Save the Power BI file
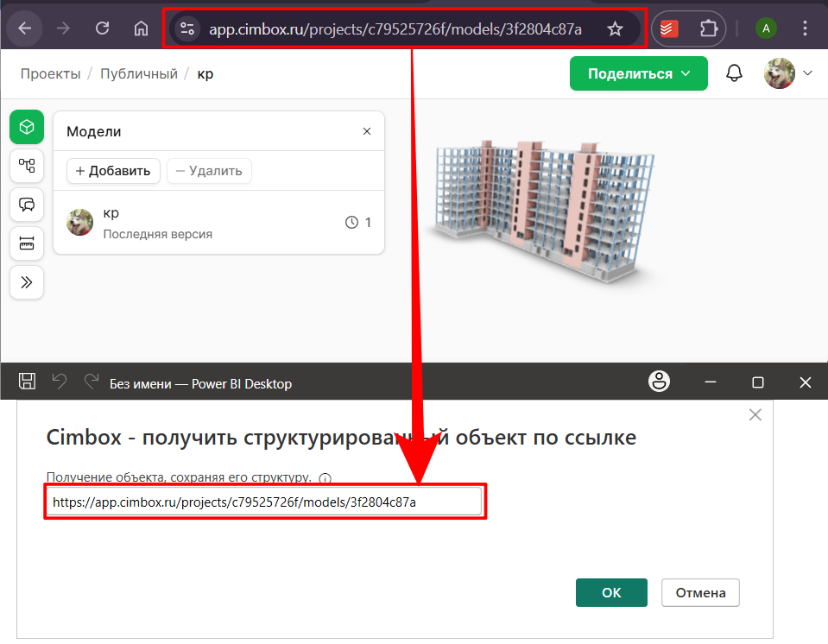Image resolution: width=828 pixels, height=644 pixels. (x=27, y=381)
